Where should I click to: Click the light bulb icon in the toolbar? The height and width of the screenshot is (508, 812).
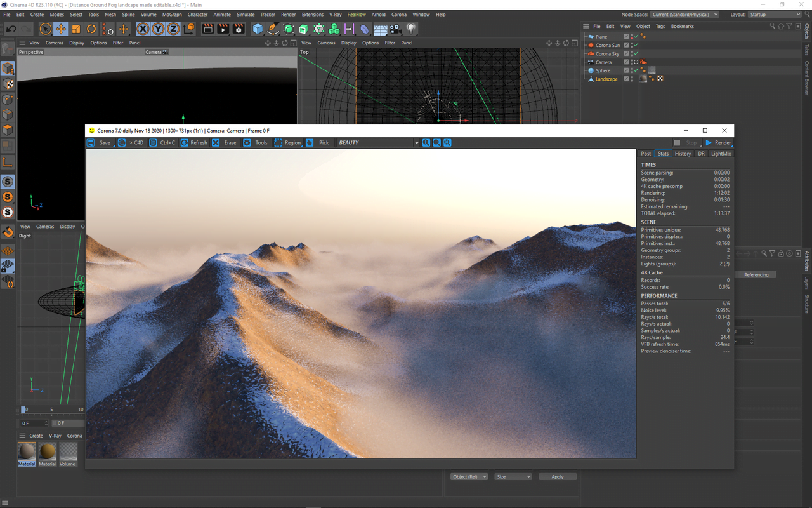411,29
